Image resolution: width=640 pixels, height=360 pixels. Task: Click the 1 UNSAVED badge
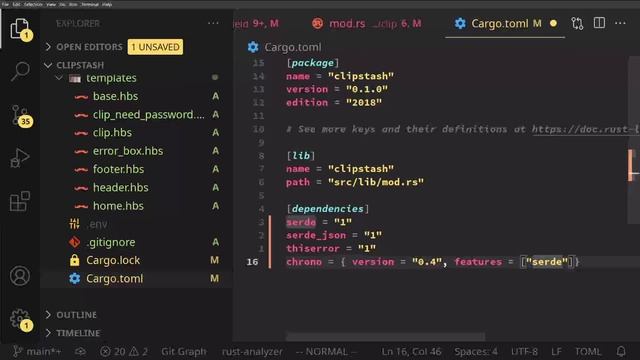(155, 47)
